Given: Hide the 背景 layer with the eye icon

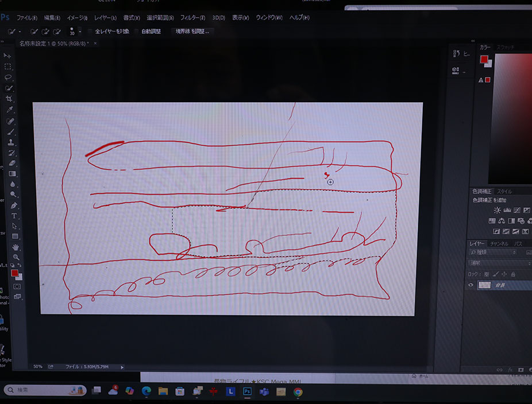Looking at the screenshot, I should tap(471, 285).
